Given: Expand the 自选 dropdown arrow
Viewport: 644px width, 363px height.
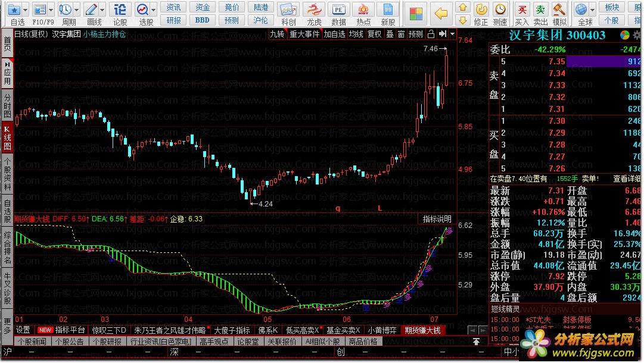Looking at the screenshot, I should [26, 10].
